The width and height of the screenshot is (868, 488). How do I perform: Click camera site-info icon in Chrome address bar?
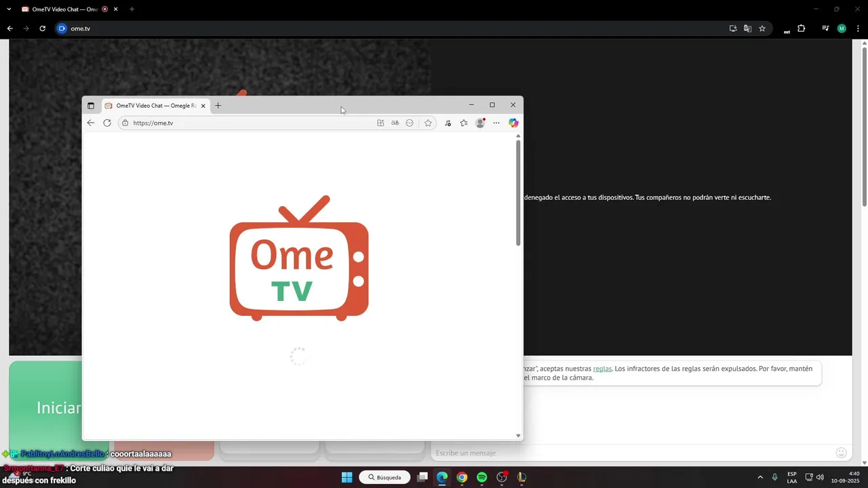click(x=62, y=28)
